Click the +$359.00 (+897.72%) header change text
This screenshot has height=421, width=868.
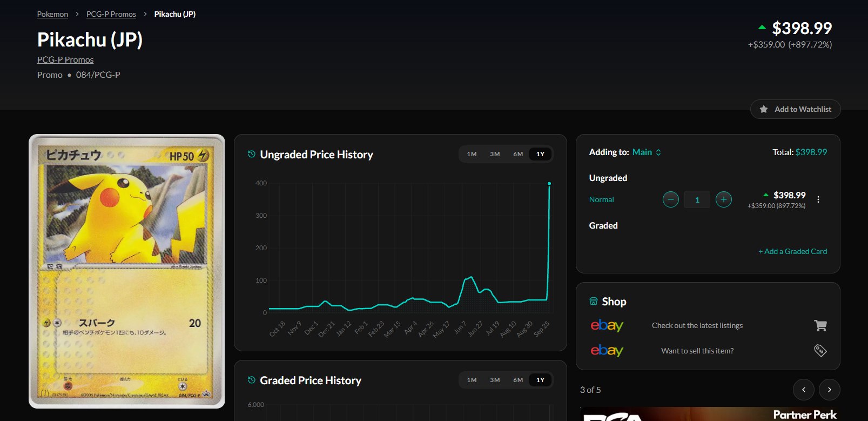(790, 44)
